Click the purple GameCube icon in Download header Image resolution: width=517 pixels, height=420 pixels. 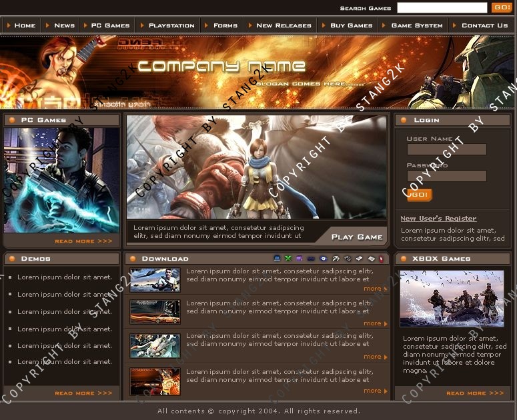click(x=299, y=259)
